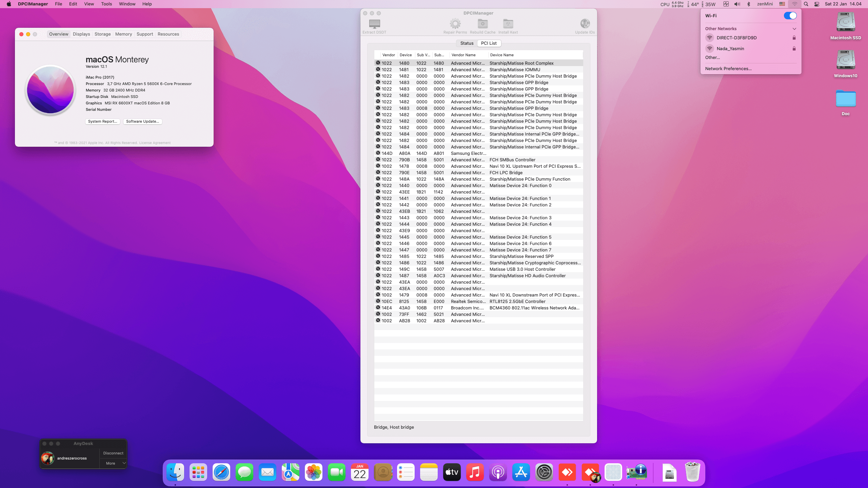Select the Starship/Matisse IOMMU row
The height and width of the screenshot is (488, 868).
tap(478, 69)
